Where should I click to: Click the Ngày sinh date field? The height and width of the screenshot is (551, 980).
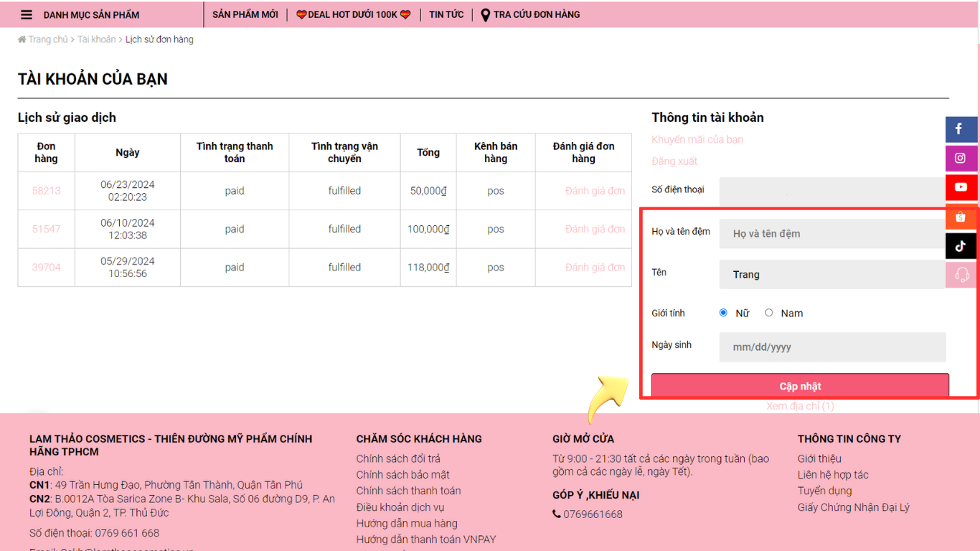point(832,347)
